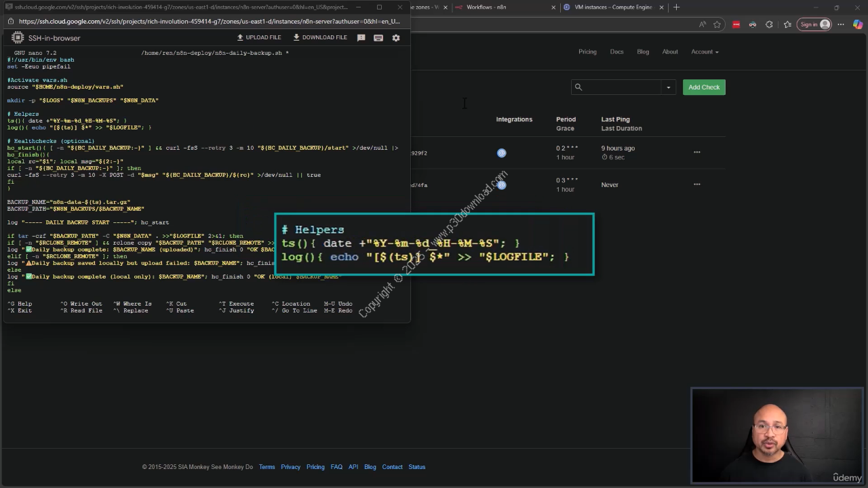Click Download File in the SSH toolbar
This screenshot has width=868, height=488.
pyautogui.click(x=320, y=37)
